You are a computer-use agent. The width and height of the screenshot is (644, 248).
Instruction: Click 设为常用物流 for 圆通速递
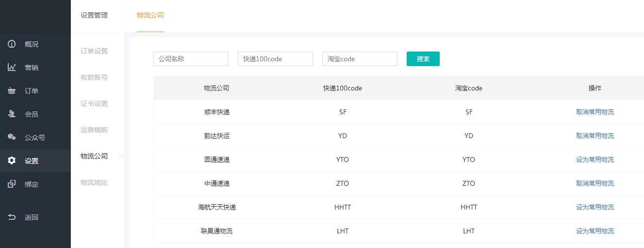[594, 159]
